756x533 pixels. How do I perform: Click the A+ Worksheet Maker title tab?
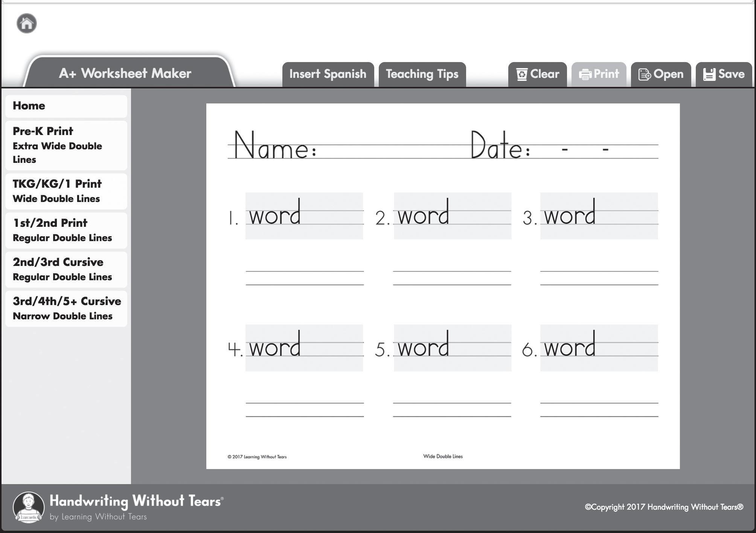[125, 73]
